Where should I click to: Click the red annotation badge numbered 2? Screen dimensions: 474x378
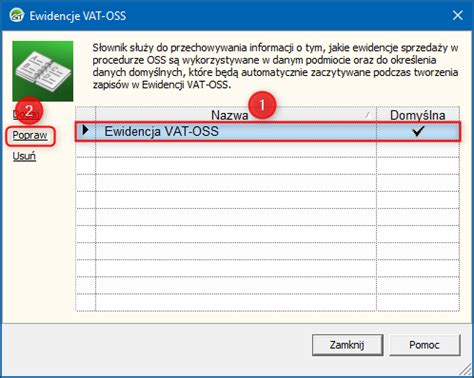29,110
